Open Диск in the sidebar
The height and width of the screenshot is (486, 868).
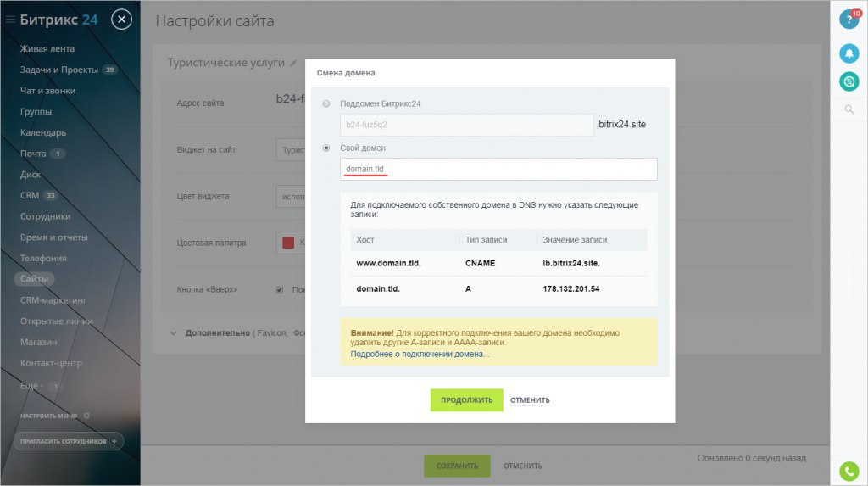pos(31,175)
